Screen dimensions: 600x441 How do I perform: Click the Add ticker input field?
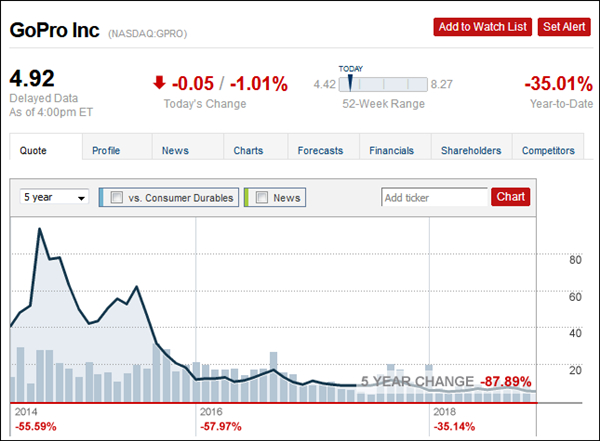pyautogui.click(x=435, y=197)
